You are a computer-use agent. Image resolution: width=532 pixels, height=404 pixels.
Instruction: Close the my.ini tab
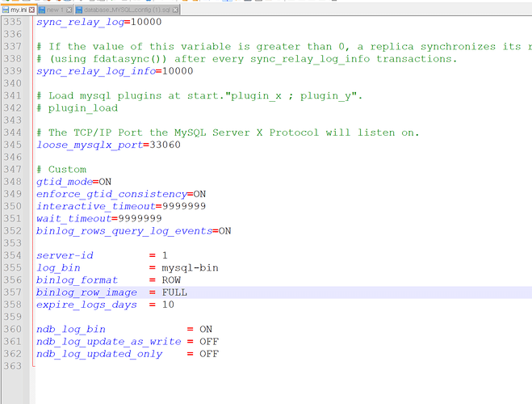31,10
